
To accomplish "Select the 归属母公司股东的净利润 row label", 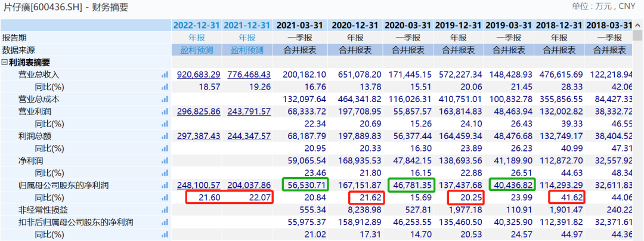I will click(x=64, y=186).
